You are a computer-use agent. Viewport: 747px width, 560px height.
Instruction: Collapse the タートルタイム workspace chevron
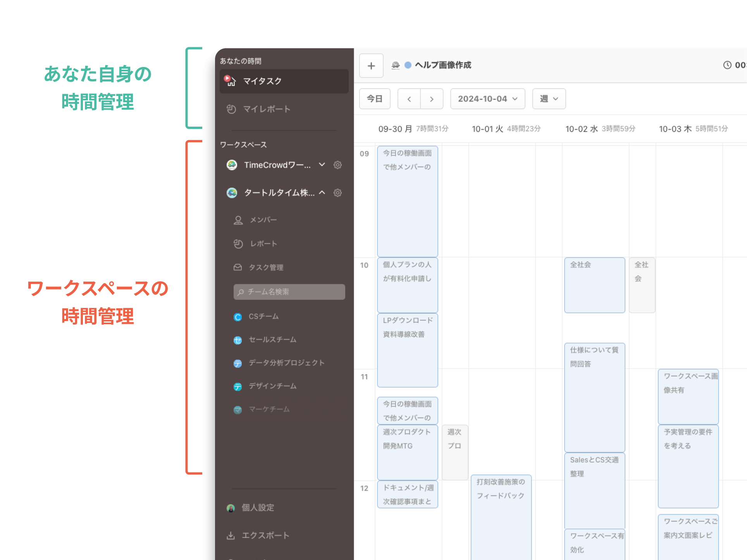[322, 192]
